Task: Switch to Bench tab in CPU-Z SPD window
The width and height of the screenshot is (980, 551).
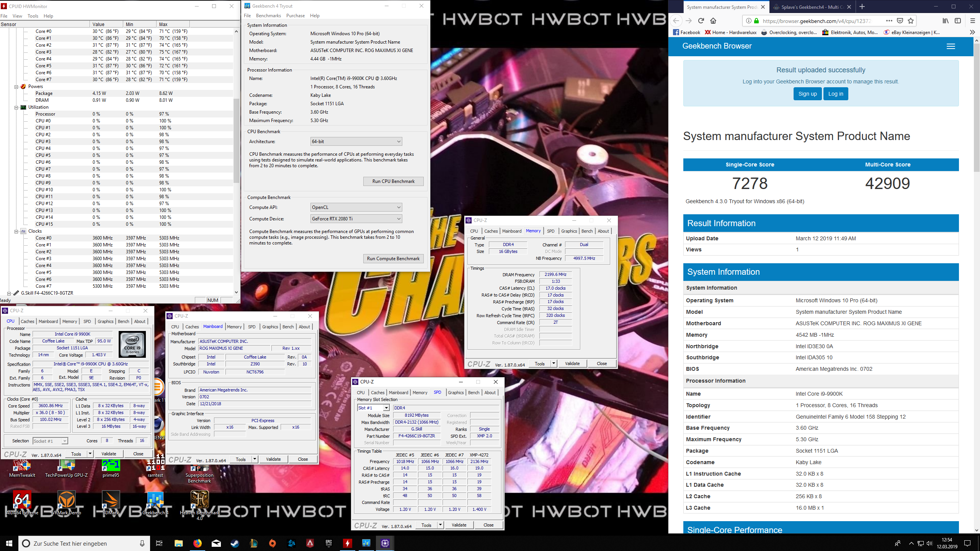Action: tap(474, 393)
